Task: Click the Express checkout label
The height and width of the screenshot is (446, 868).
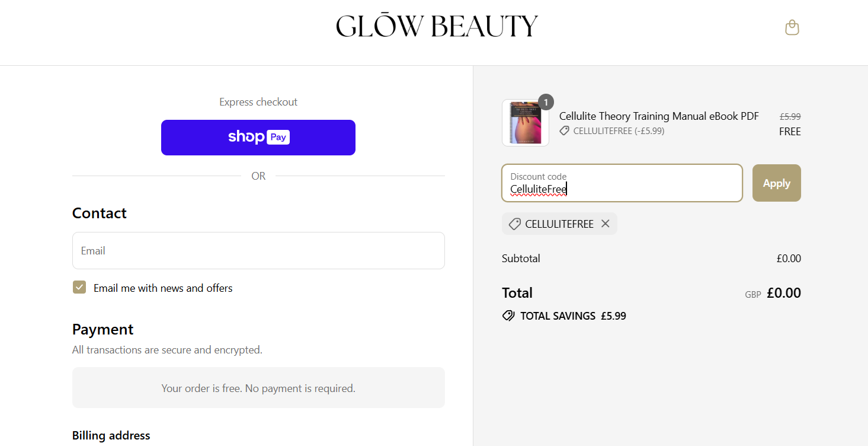Action: [x=258, y=102]
